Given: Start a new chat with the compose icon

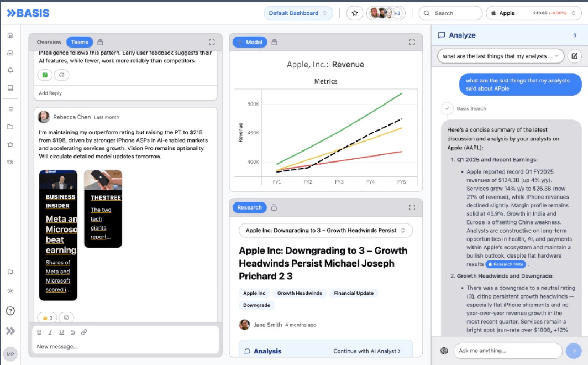Looking at the screenshot, I should tap(575, 56).
